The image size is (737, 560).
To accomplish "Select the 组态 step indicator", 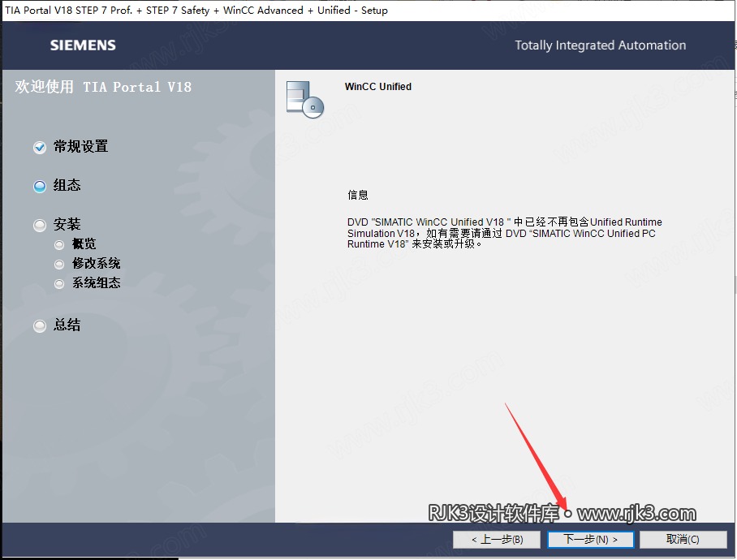I will (40, 187).
